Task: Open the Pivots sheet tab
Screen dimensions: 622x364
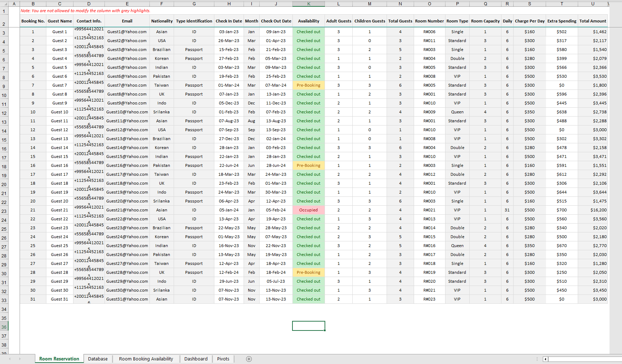Action: point(223,359)
